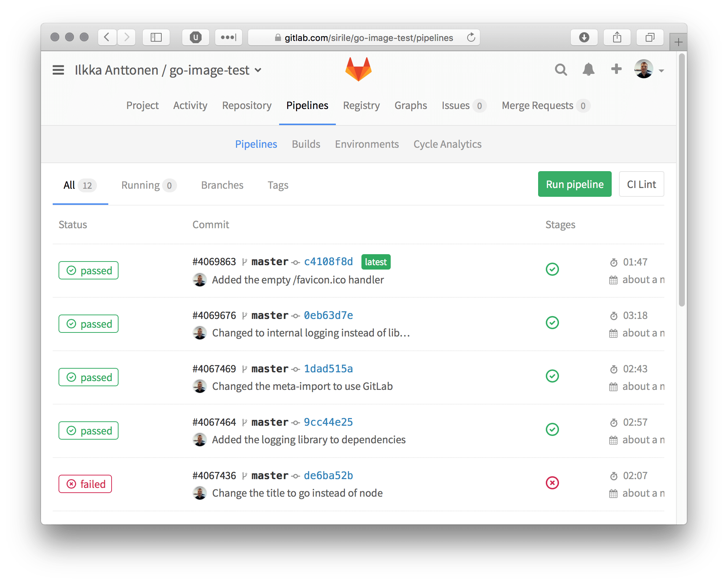Expand the go-image-test project switcher chevron
The height and width of the screenshot is (583, 728).
258,70
